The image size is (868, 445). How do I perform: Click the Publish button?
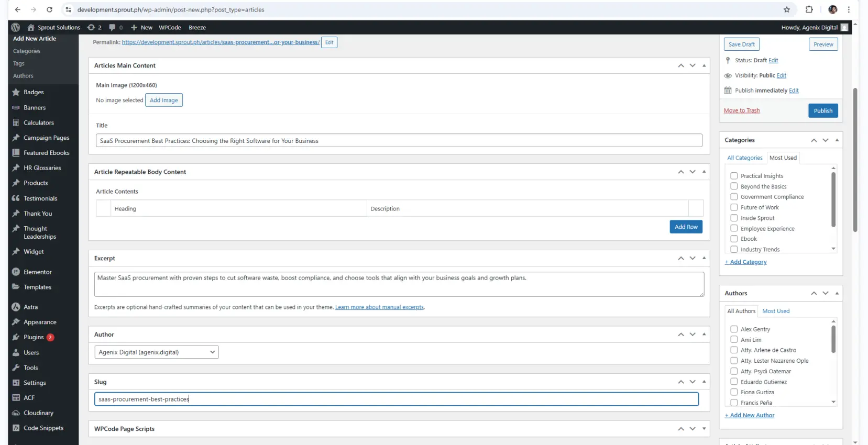[x=823, y=110]
